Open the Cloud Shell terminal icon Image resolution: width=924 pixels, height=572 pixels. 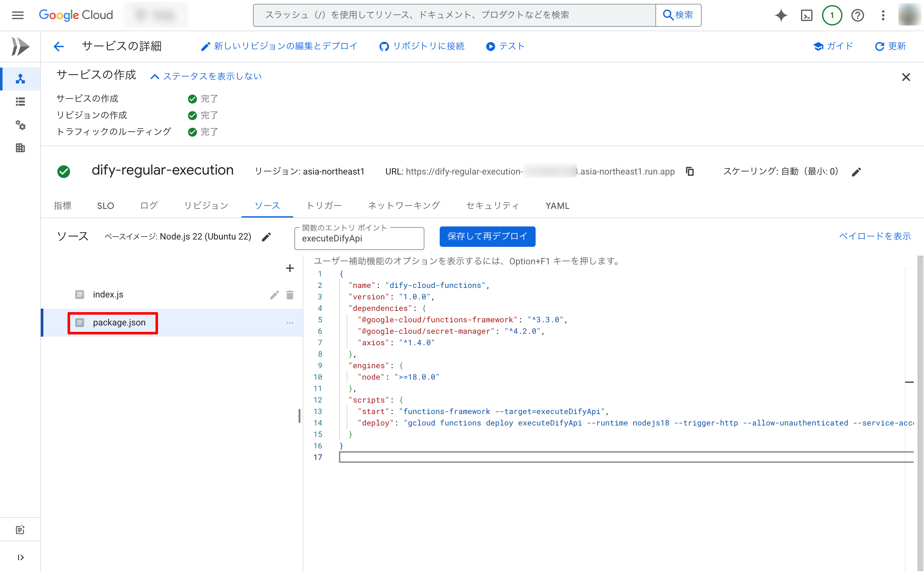point(806,16)
